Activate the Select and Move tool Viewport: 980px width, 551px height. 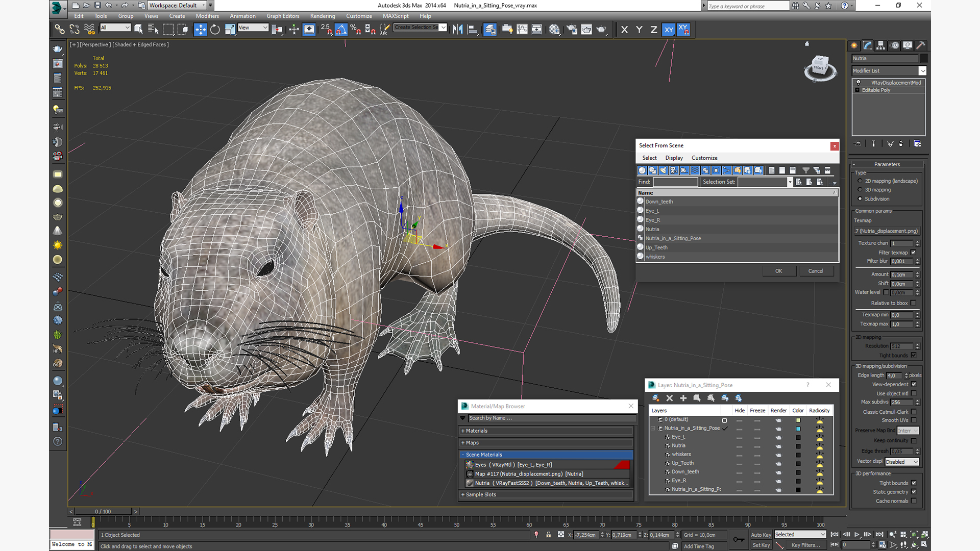[x=200, y=30]
